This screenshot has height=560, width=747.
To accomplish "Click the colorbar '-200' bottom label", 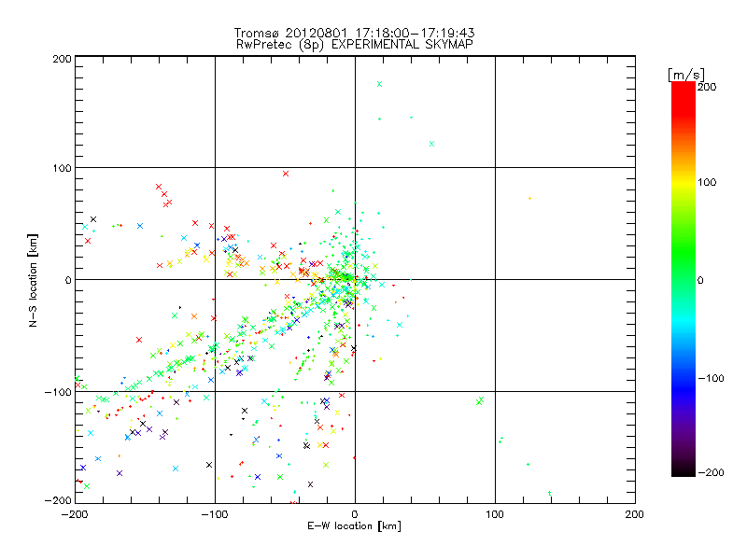I will tap(711, 472).
